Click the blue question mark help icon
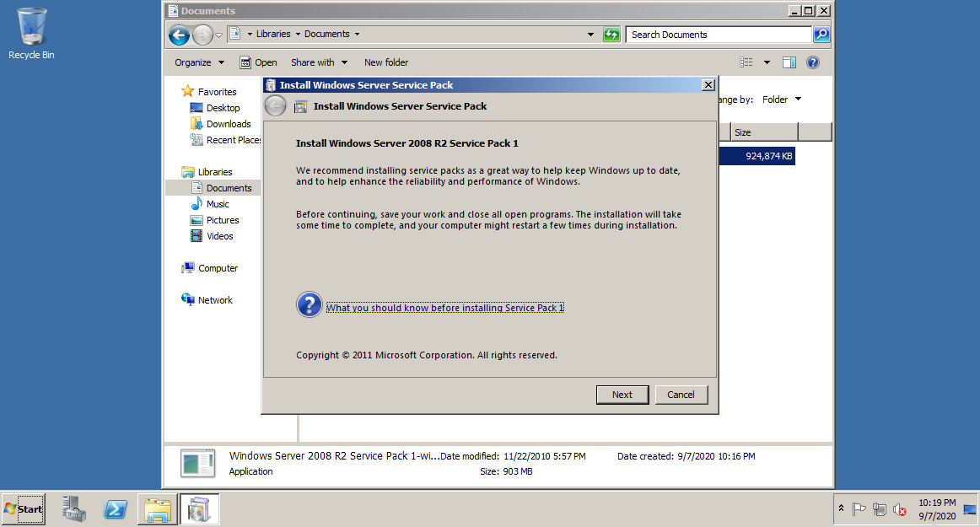Image resolution: width=980 pixels, height=527 pixels. click(x=309, y=305)
